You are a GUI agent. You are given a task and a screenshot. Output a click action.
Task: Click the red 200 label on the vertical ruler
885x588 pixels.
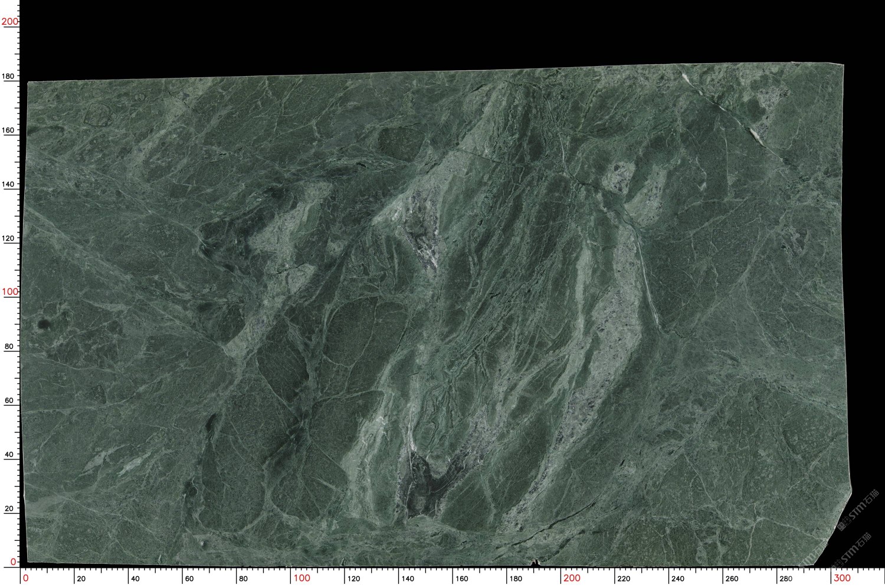click(x=9, y=22)
